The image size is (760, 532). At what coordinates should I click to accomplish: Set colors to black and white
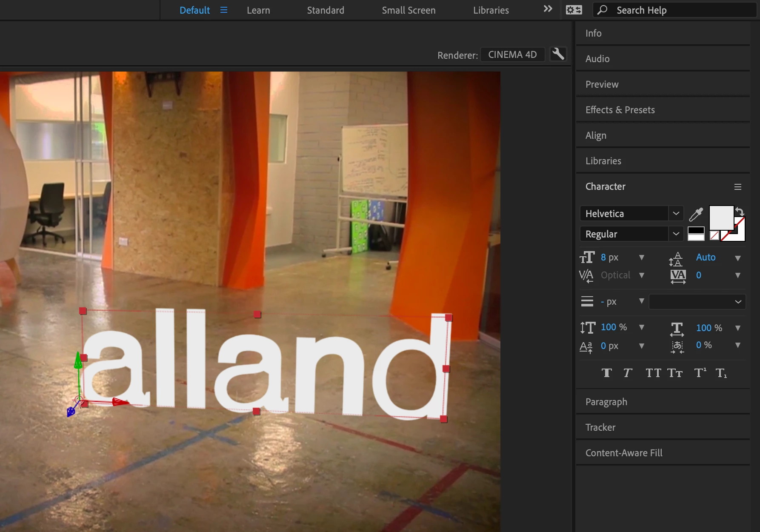tap(696, 234)
